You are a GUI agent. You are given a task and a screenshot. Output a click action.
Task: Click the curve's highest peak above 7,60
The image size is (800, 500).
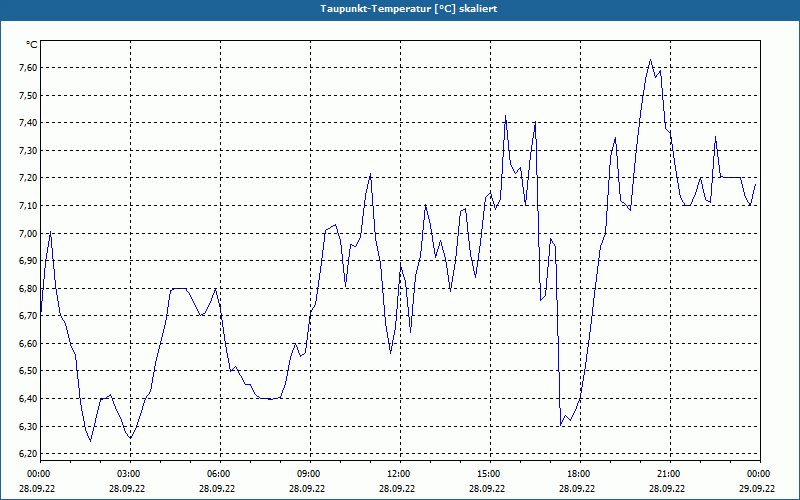coord(650,60)
